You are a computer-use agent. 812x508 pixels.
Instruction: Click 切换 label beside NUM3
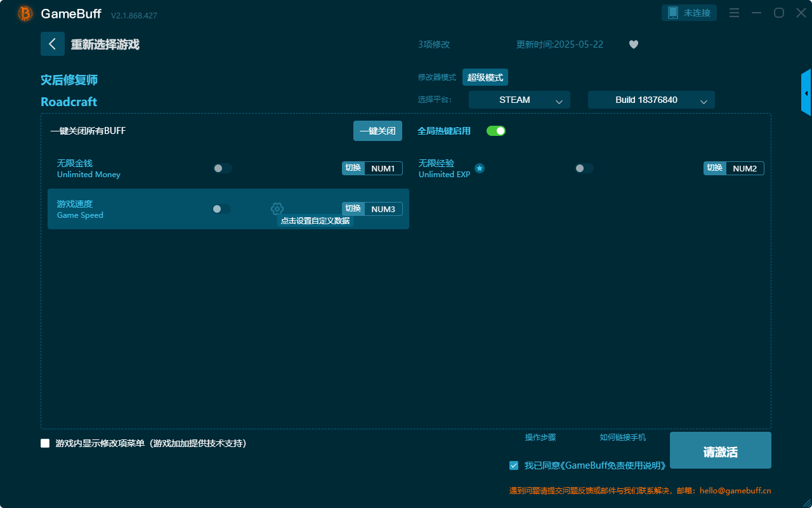[353, 209]
